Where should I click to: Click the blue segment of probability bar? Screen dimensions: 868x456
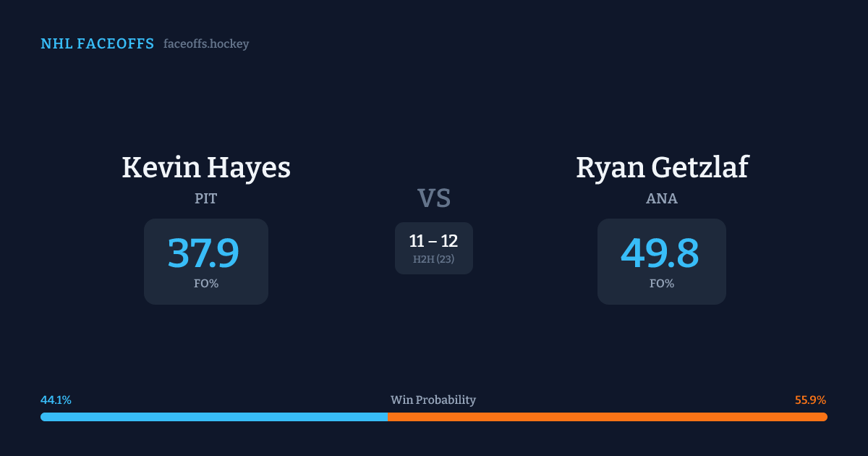pyautogui.click(x=213, y=417)
